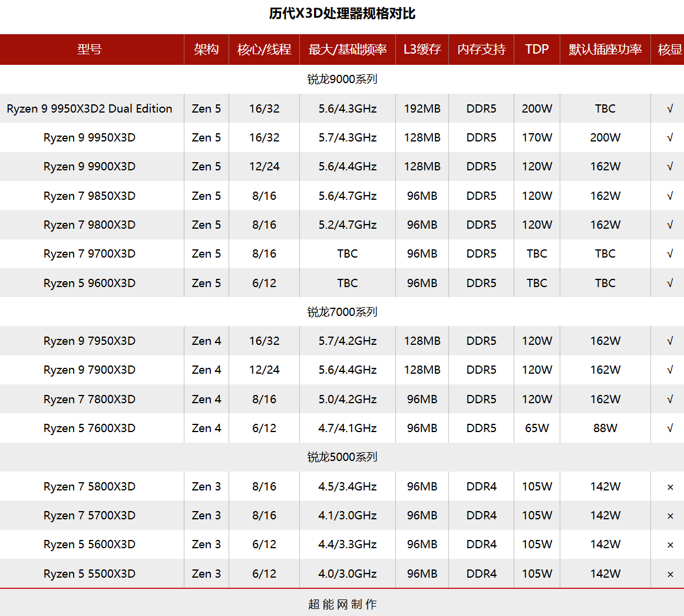684x616 pixels.
Task: Click the cross mark for Ryzen 5 5500X3D
Action: (670, 574)
